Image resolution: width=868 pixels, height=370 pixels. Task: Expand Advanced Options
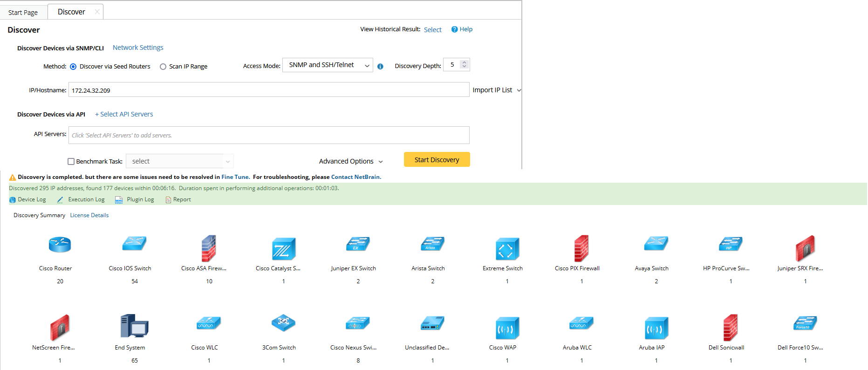click(x=351, y=161)
